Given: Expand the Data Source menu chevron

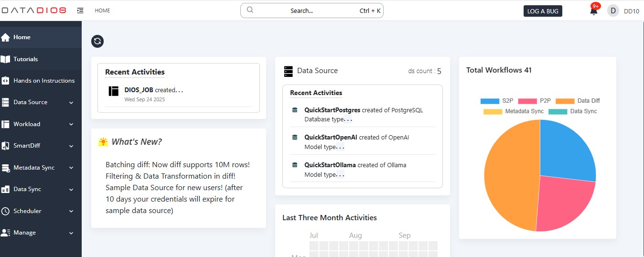Looking at the screenshot, I should point(71,103).
